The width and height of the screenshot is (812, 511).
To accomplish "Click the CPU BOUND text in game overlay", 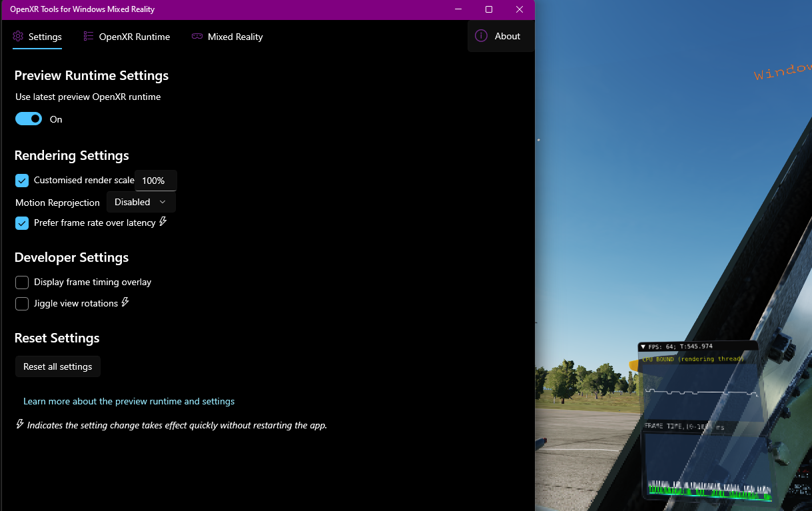I will [x=693, y=359].
